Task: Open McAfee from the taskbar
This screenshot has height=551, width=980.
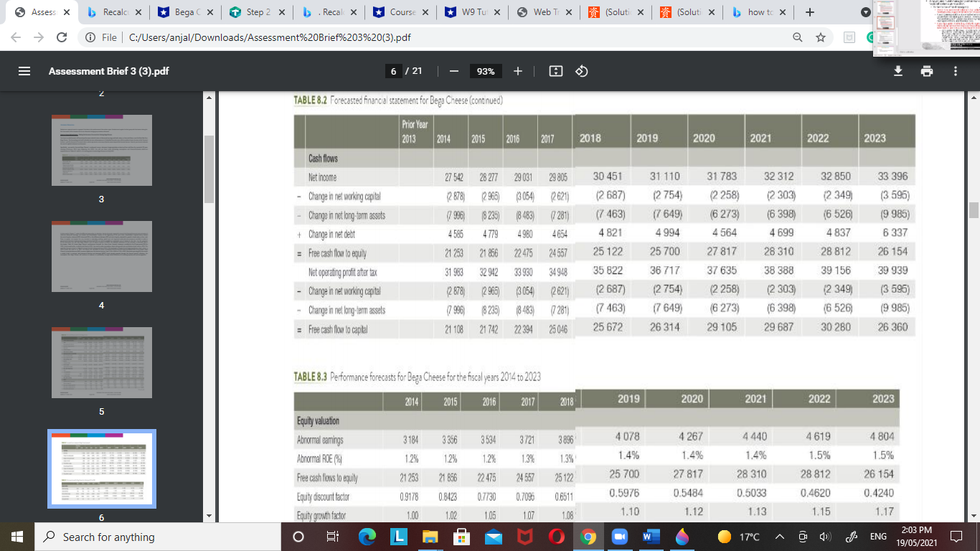Action: pyautogui.click(x=527, y=537)
